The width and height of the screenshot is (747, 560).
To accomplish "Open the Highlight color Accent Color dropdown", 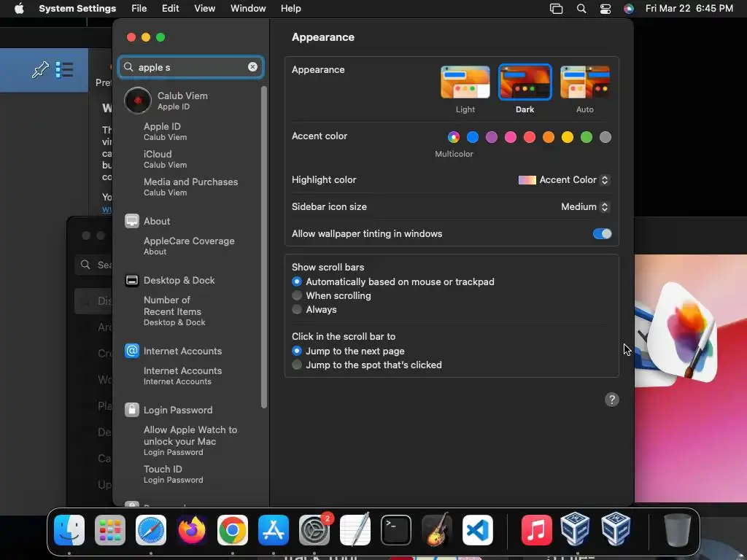I will [x=564, y=179].
